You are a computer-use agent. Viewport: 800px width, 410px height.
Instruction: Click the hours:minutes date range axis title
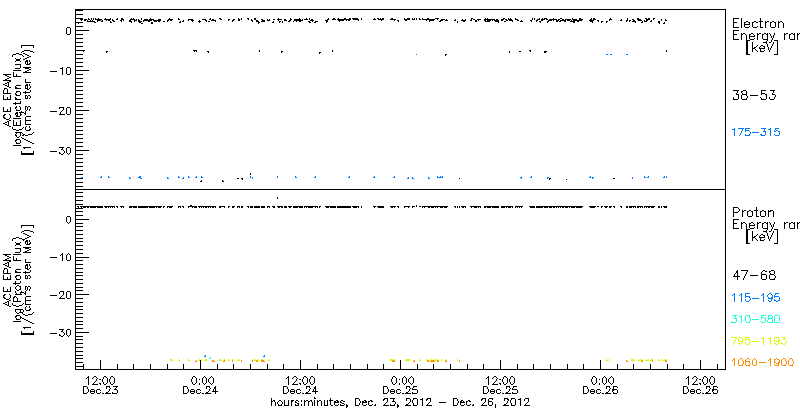(x=400, y=402)
